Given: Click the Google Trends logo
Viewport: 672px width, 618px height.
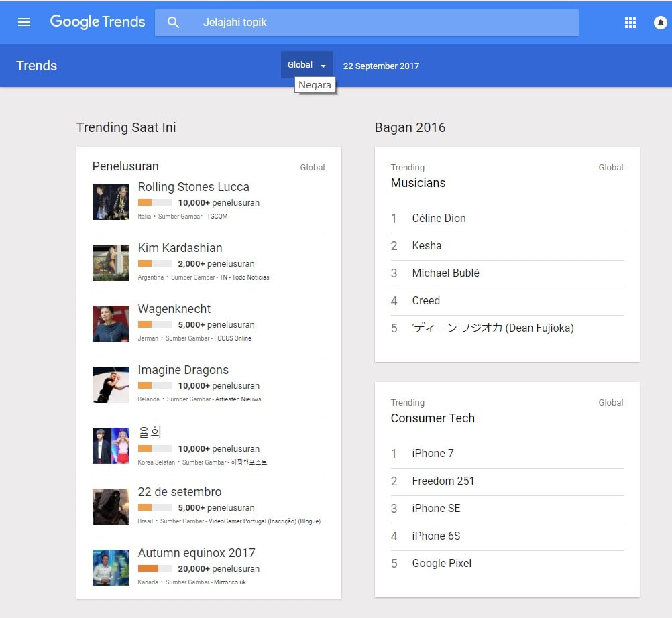Looking at the screenshot, I should tap(97, 22).
